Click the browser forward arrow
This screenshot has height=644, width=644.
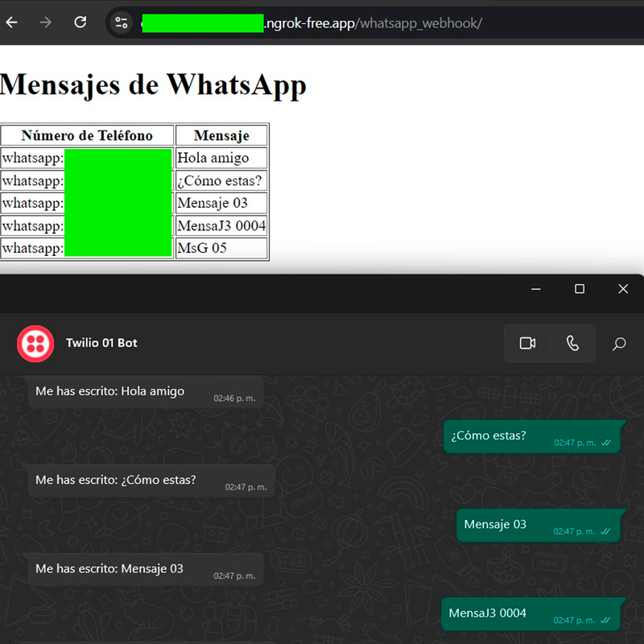tap(46, 23)
